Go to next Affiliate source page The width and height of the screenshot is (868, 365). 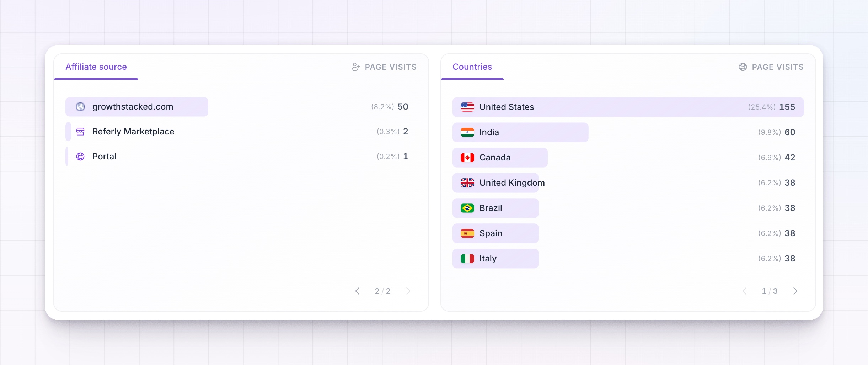[408, 291]
